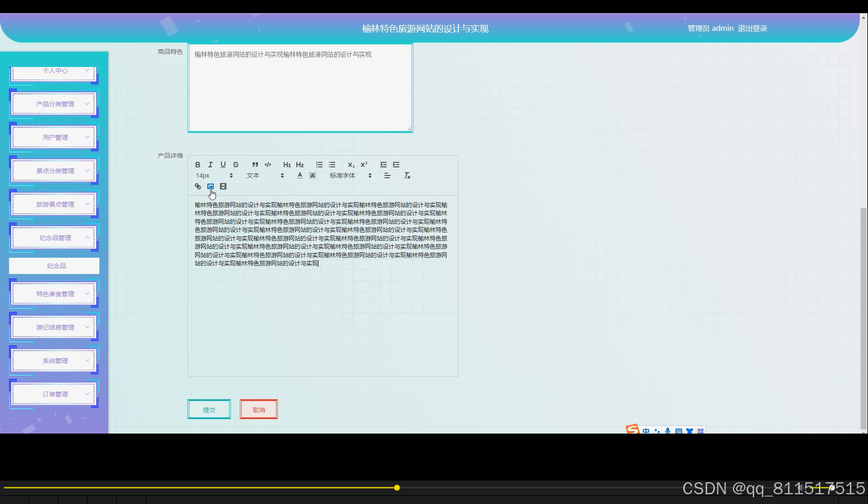Viewport: 868px width, 504px height.
Task: Click inside the 产品详情 rich text editor body
Action: point(323,286)
